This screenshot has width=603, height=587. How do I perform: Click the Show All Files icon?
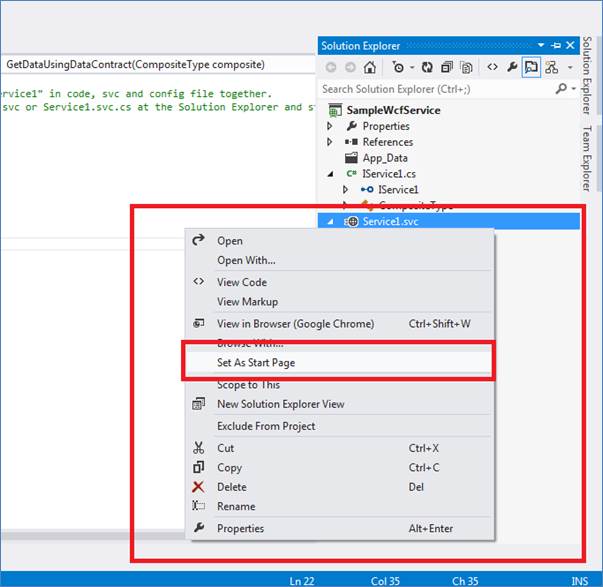coord(466,67)
